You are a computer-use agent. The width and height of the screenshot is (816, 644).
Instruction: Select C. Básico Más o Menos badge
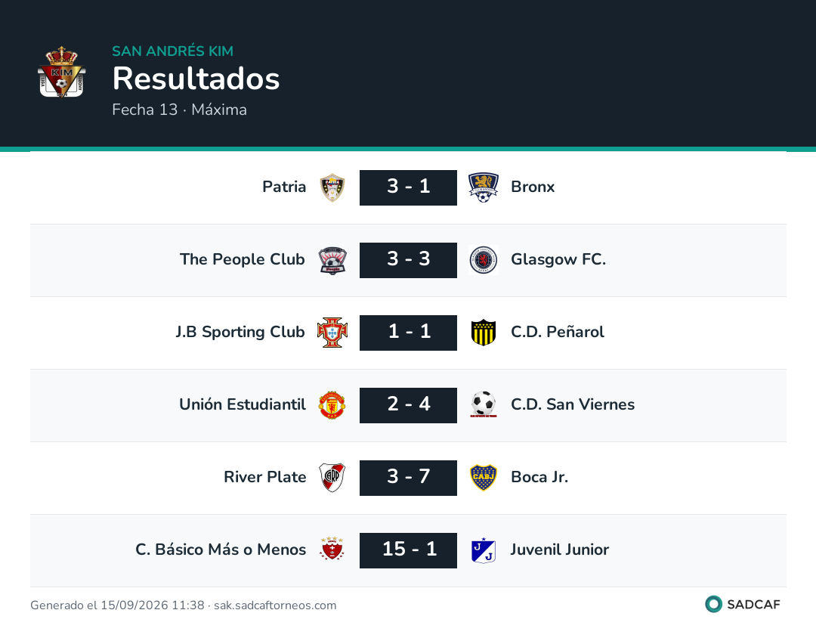(332, 549)
